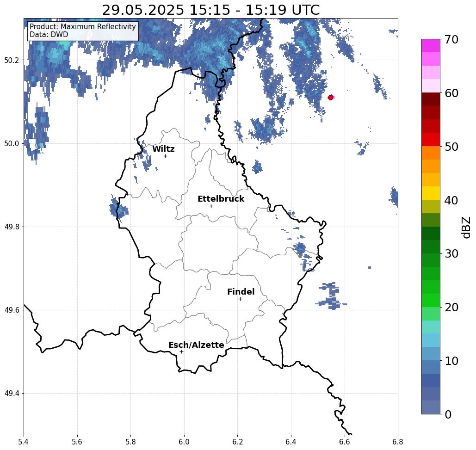The height and width of the screenshot is (450, 476).
Task: Click the latitude tick label 49.8
Action: [12, 227]
